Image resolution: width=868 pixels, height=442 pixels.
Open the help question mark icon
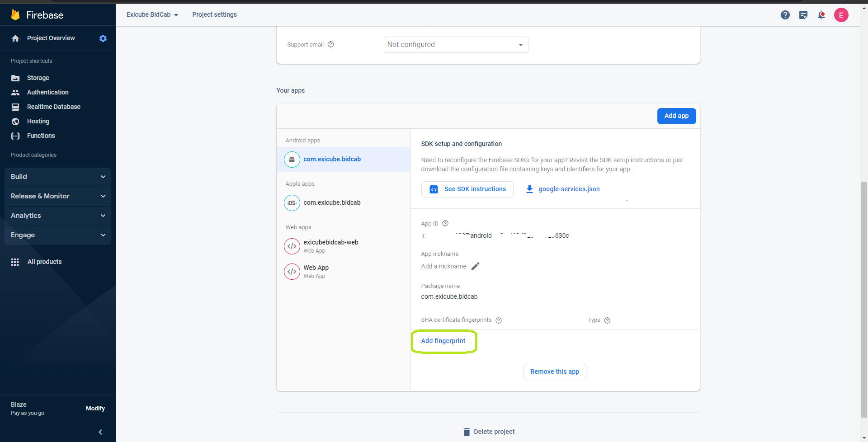(785, 15)
